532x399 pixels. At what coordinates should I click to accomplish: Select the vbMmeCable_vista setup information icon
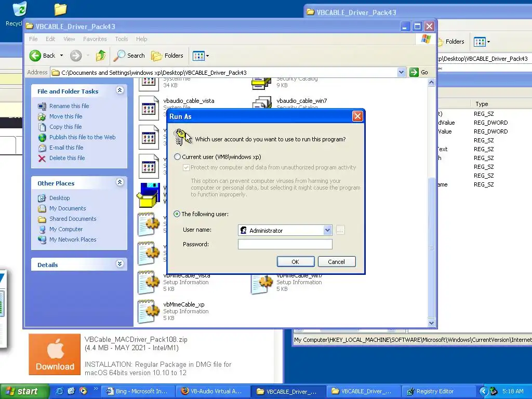pyautogui.click(x=148, y=282)
